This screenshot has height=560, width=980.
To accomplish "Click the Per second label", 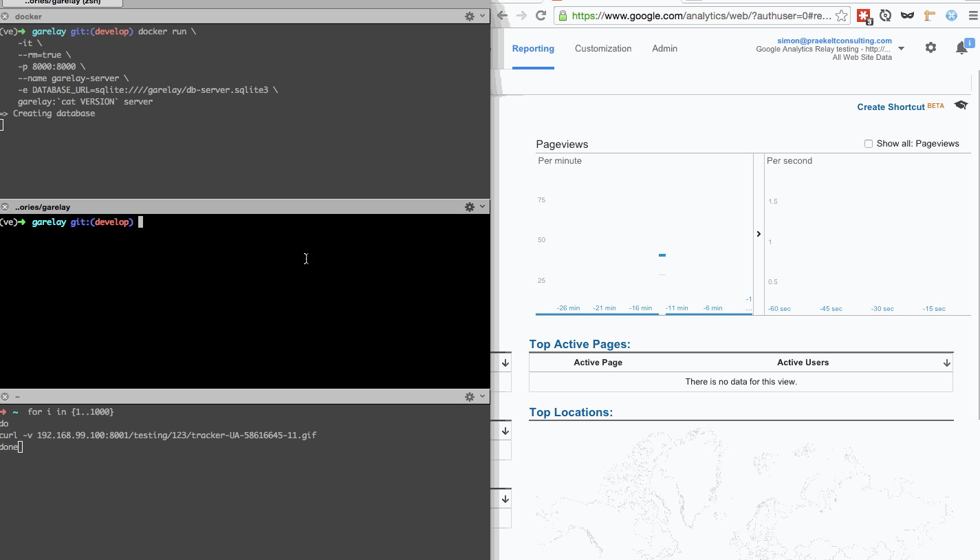I will (790, 161).
